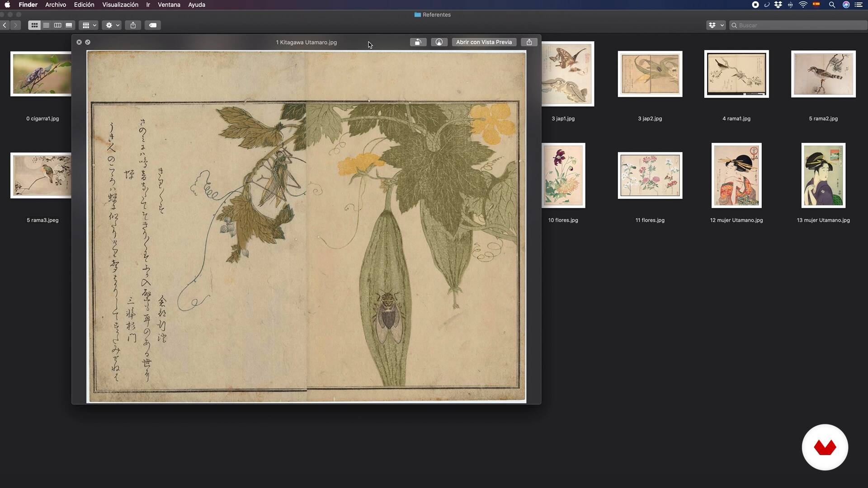868x488 pixels.
Task: Select the 3 jap1.jpg thumbnail
Action: click(568, 74)
